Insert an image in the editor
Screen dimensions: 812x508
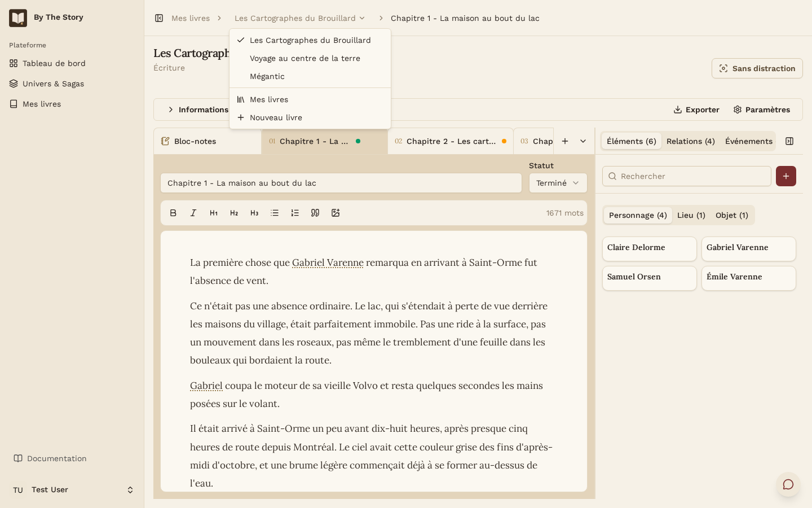click(336, 213)
